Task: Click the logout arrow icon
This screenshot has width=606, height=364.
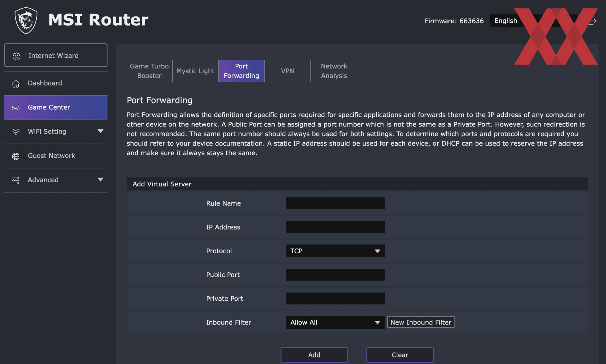Action: pos(593,21)
